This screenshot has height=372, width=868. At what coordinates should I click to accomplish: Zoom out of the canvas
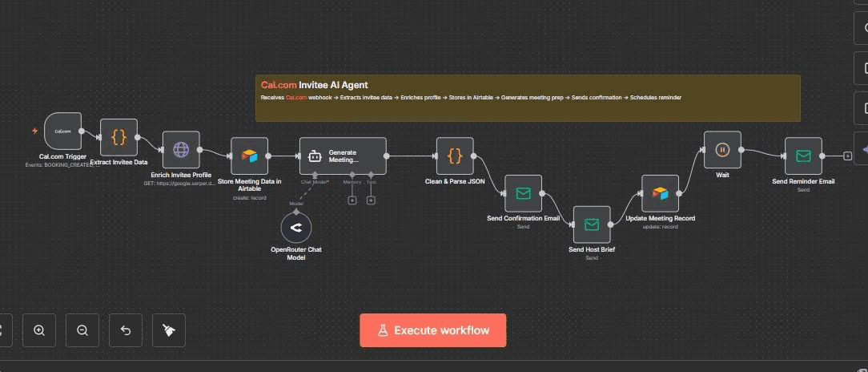click(x=82, y=330)
